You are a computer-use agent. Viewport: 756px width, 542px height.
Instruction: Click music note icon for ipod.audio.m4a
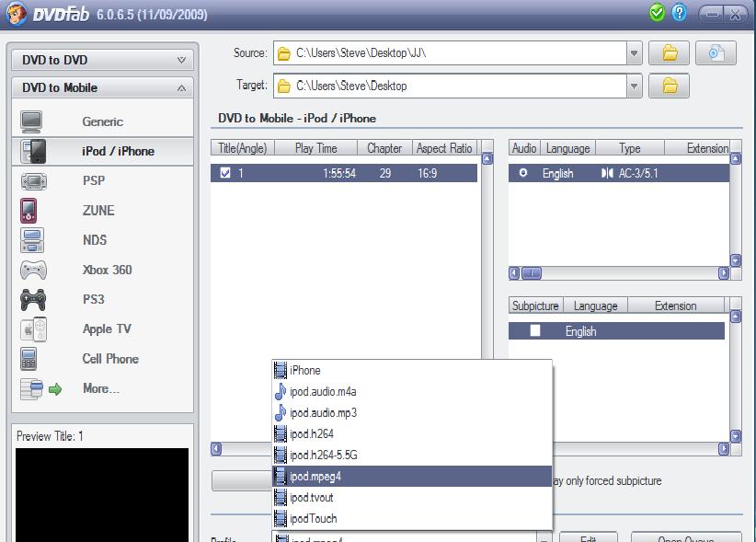coord(281,391)
